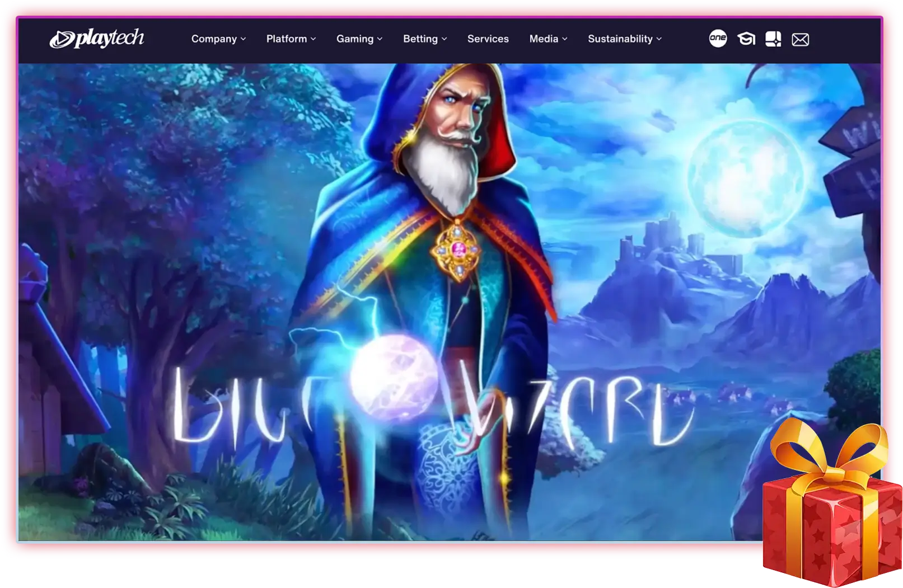Click the red gift box
The width and height of the screenshot is (903, 588).
(832, 502)
